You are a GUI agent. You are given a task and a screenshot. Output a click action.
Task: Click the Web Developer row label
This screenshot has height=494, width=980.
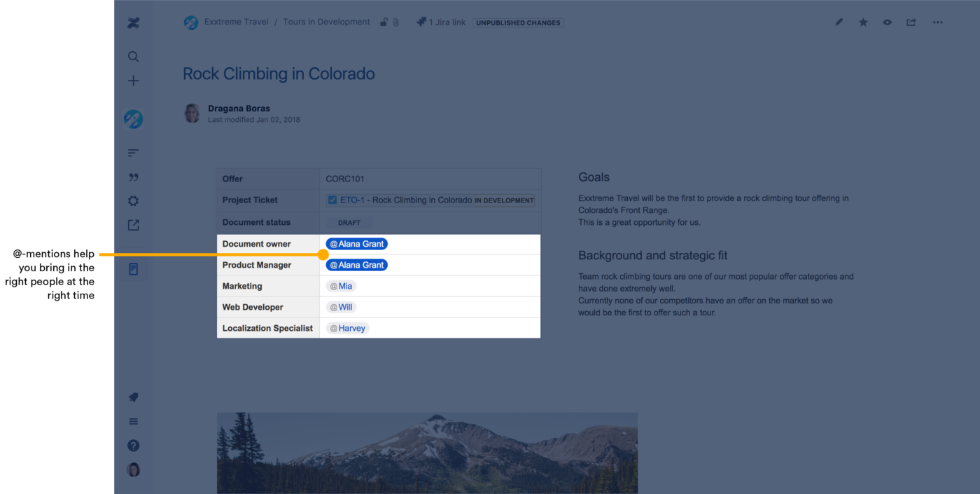coord(253,307)
